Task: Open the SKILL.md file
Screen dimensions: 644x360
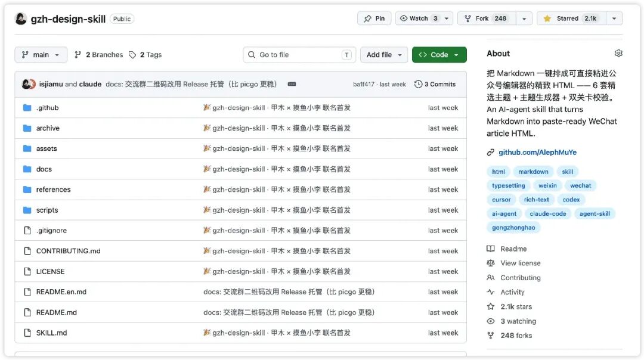Action: tap(51, 333)
